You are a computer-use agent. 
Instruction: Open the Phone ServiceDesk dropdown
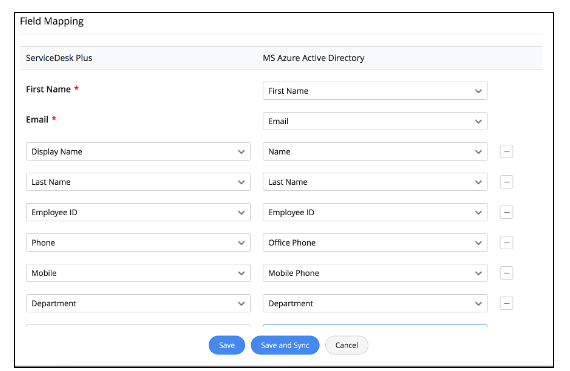(138, 243)
